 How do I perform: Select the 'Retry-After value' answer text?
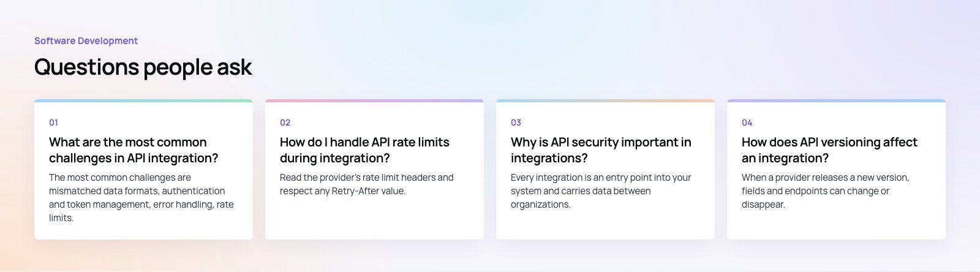(367, 184)
